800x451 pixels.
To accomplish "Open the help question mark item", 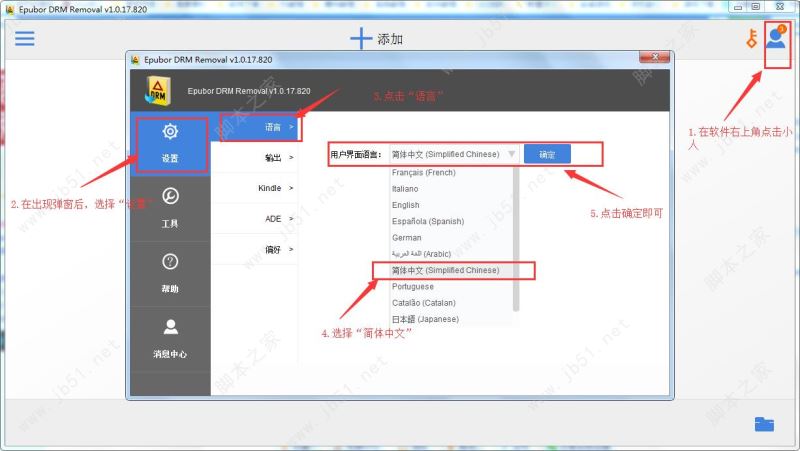I will click(170, 274).
